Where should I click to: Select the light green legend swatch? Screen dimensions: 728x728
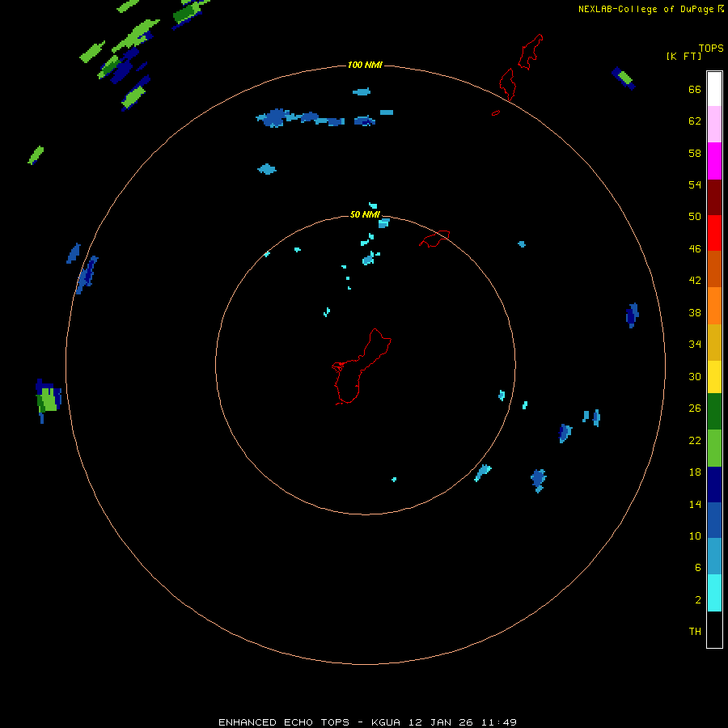[x=714, y=448]
